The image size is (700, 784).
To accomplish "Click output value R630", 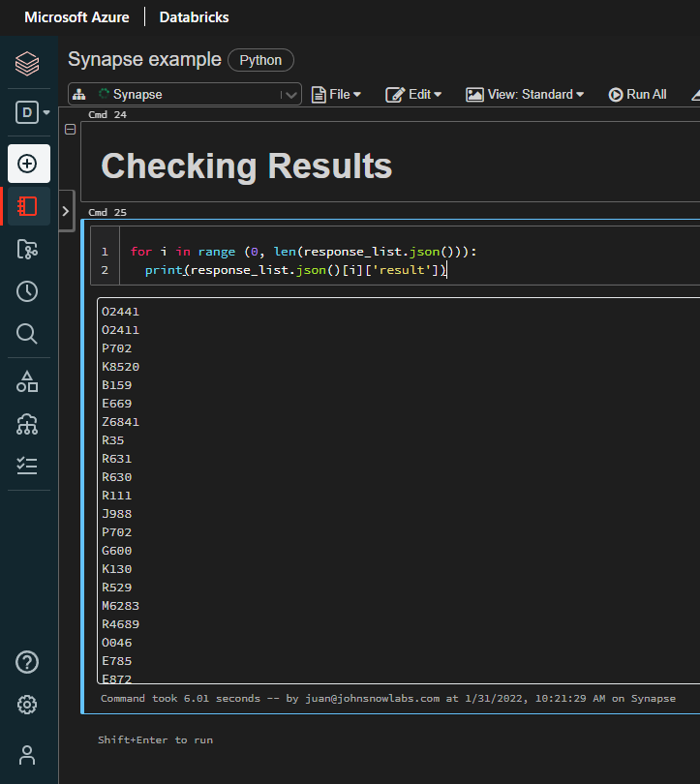I will 116,477.
